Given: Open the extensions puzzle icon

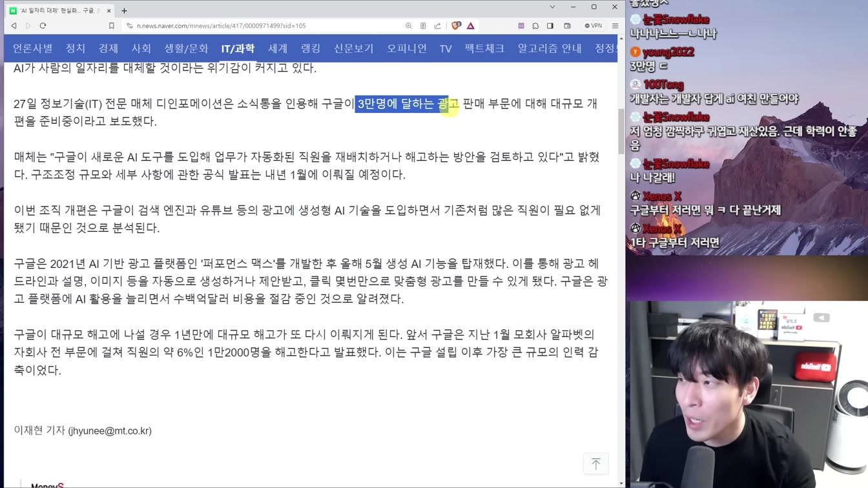Looking at the screenshot, I should point(535,26).
